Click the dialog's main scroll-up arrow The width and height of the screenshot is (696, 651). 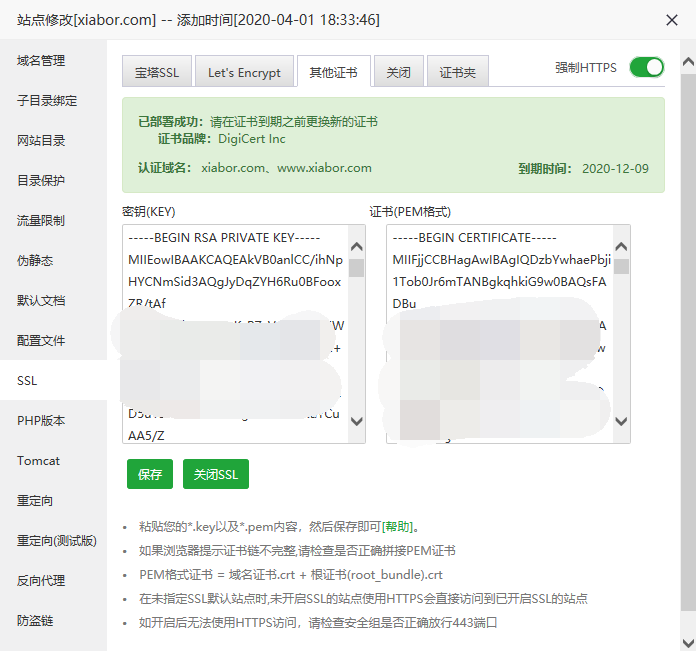point(688,62)
